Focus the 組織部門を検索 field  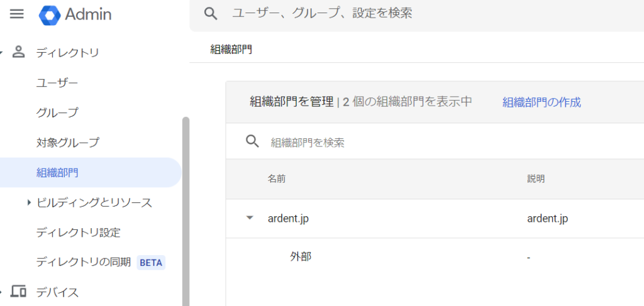coord(377,142)
